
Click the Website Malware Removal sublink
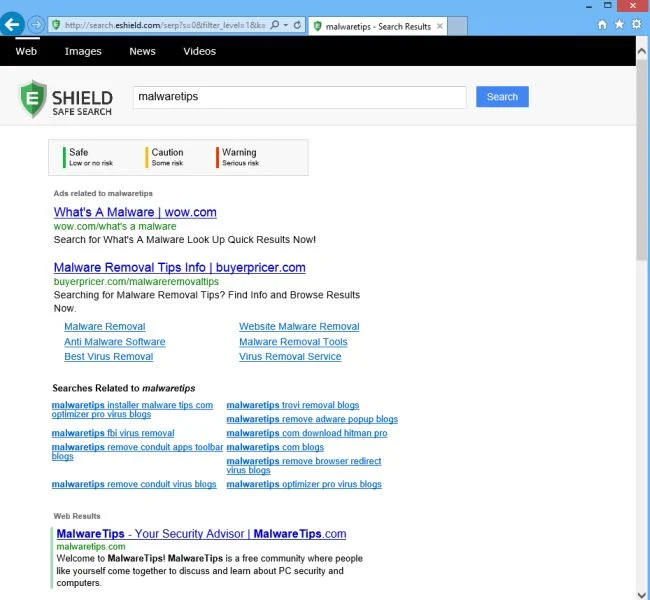pyautogui.click(x=299, y=326)
